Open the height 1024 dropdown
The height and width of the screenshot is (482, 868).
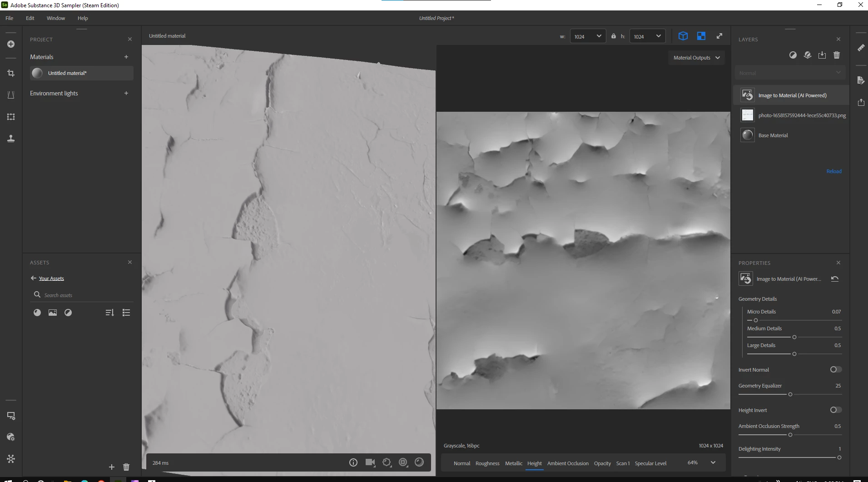tap(647, 36)
